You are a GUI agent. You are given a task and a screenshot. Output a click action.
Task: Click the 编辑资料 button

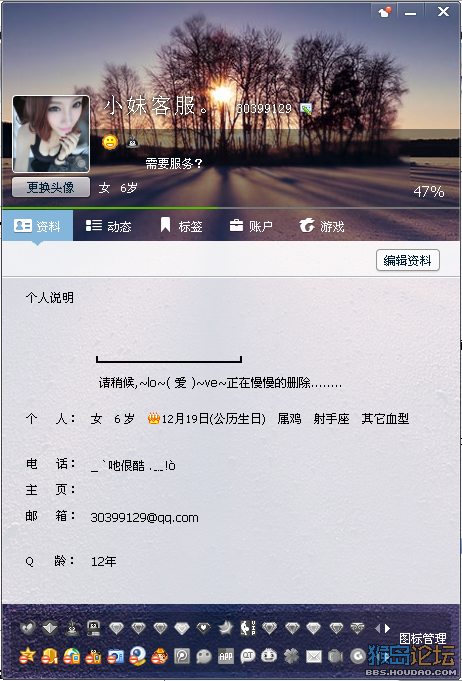(407, 260)
